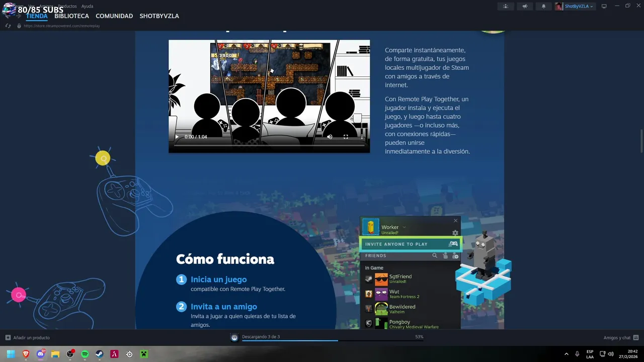Click the Steam taskbar icon
The height and width of the screenshot is (362, 644).
(x=100, y=354)
